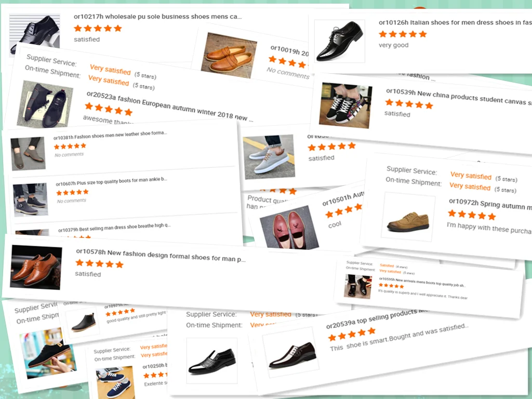Image resolution: width=532 pixels, height=399 pixels.
Task: Click the star rating under or10126h Italian shoes
Action: 403,34
